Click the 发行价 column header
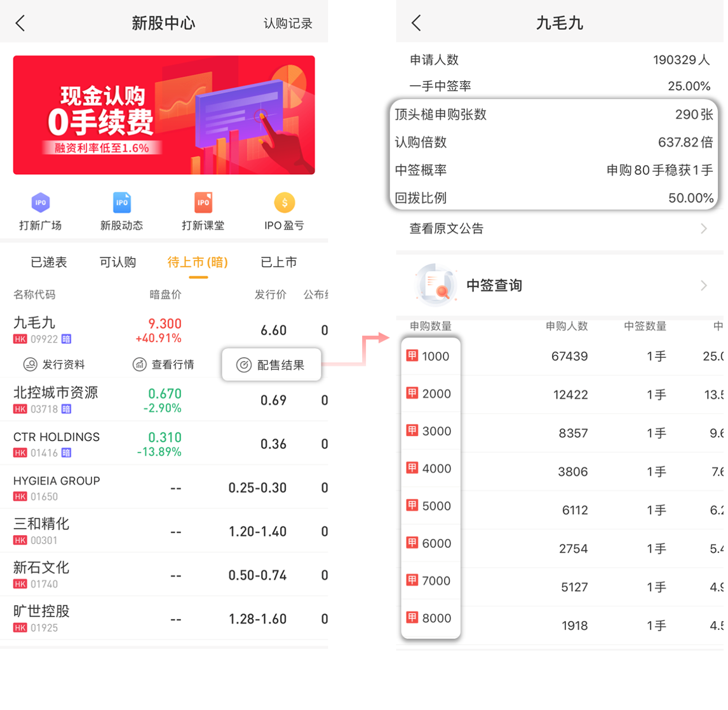The image size is (728, 710). [270, 294]
